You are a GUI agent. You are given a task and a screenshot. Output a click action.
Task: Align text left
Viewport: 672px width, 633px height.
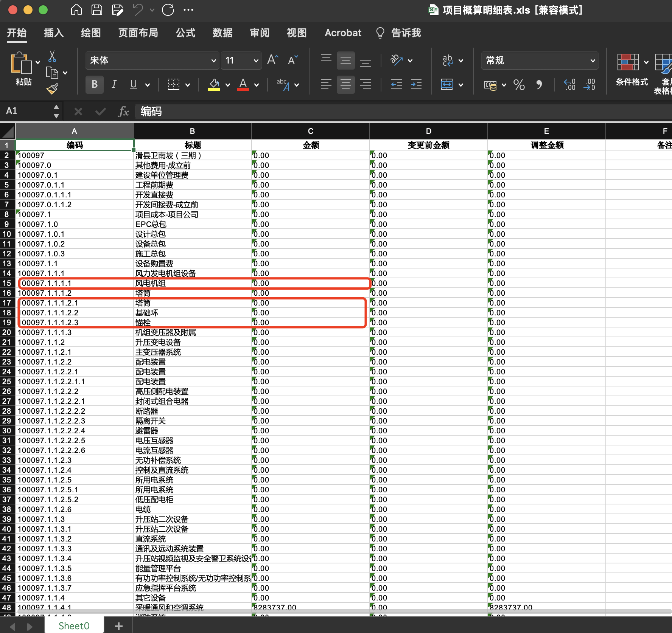pyautogui.click(x=326, y=84)
